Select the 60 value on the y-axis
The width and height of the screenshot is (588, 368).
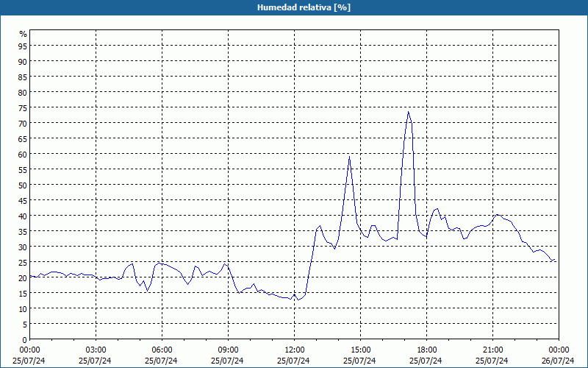pos(23,154)
